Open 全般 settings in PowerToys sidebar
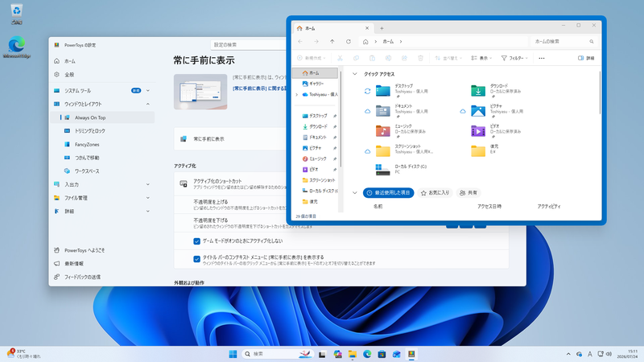 click(102, 75)
